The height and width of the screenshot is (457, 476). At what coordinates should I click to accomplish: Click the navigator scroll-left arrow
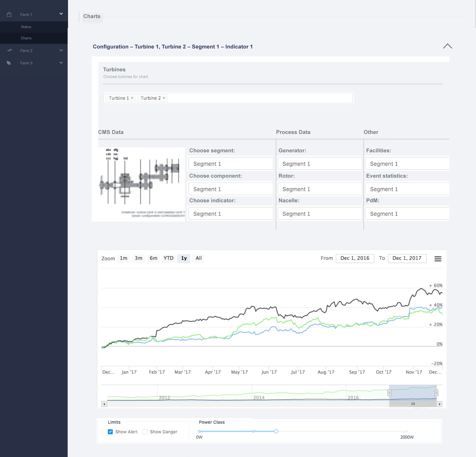104,404
